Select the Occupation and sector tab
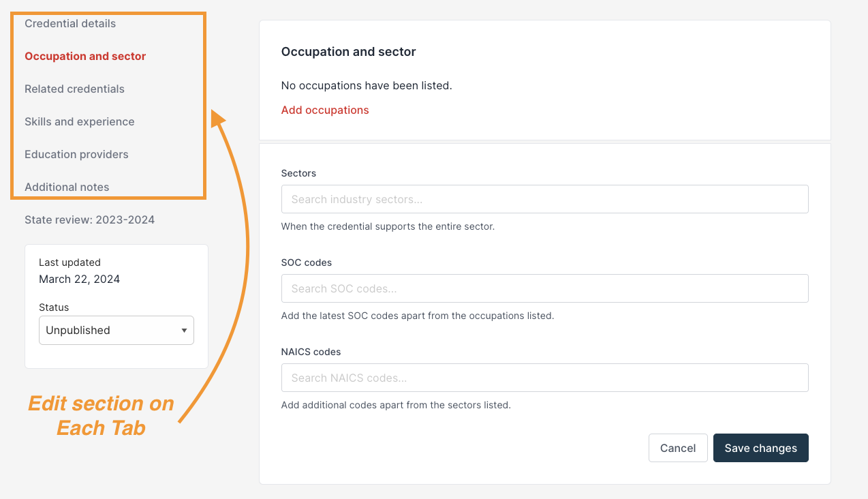 85,57
